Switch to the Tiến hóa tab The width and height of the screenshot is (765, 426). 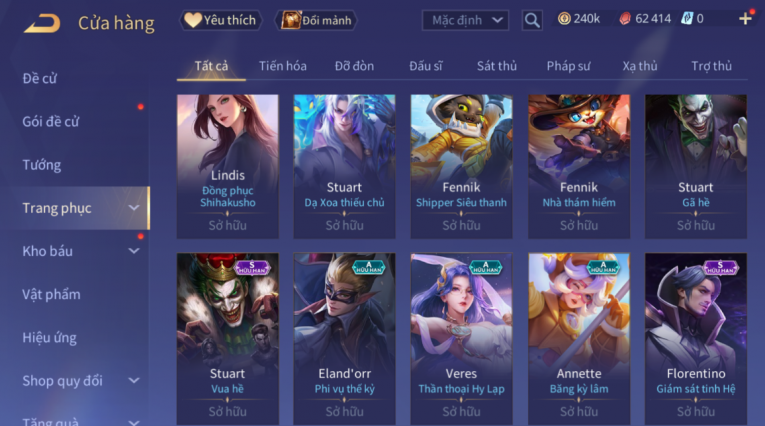pos(282,66)
